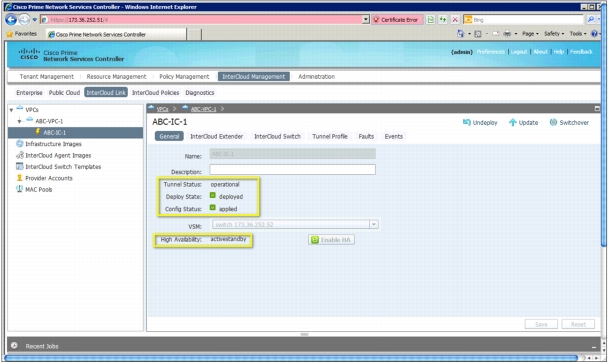This screenshot has height=364, width=609.
Task: Click the Recent Jobs clock icon
Action: 14,345
